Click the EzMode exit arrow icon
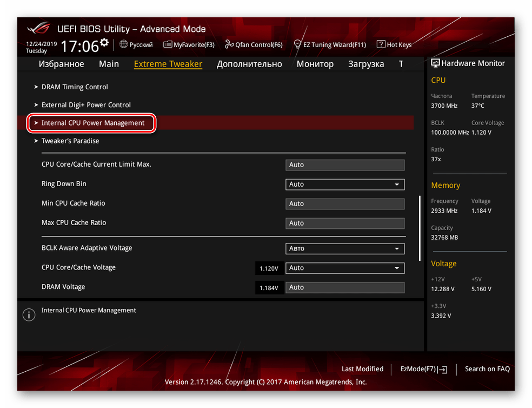The width and height of the screenshot is (532, 408). pyautogui.click(x=442, y=369)
